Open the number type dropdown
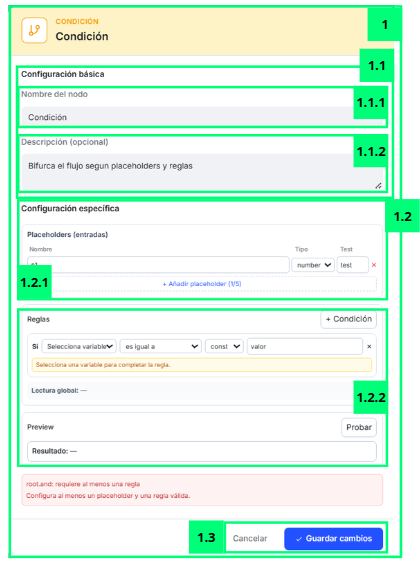The width and height of the screenshot is (420, 563). point(313,265)
